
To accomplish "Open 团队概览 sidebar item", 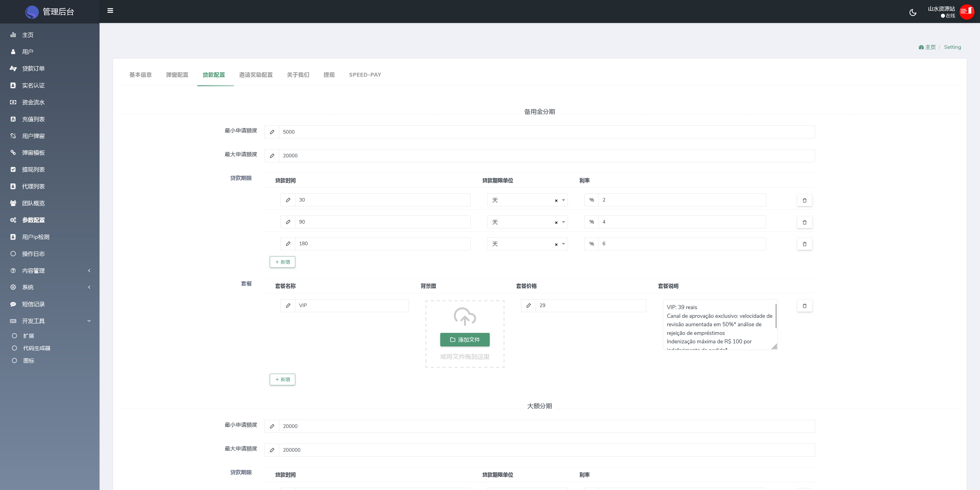I will click(33, 203).
